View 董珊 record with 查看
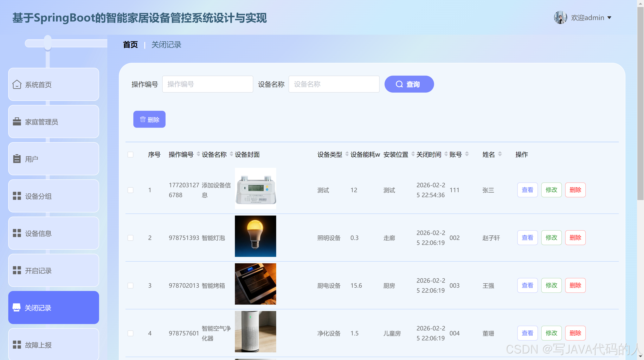 coord(527,333)
